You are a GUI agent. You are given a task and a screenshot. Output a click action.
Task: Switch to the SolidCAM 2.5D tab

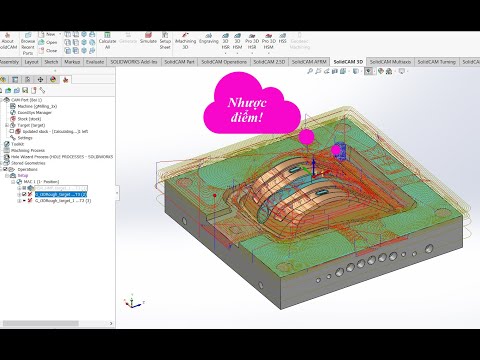coord(269,62)
